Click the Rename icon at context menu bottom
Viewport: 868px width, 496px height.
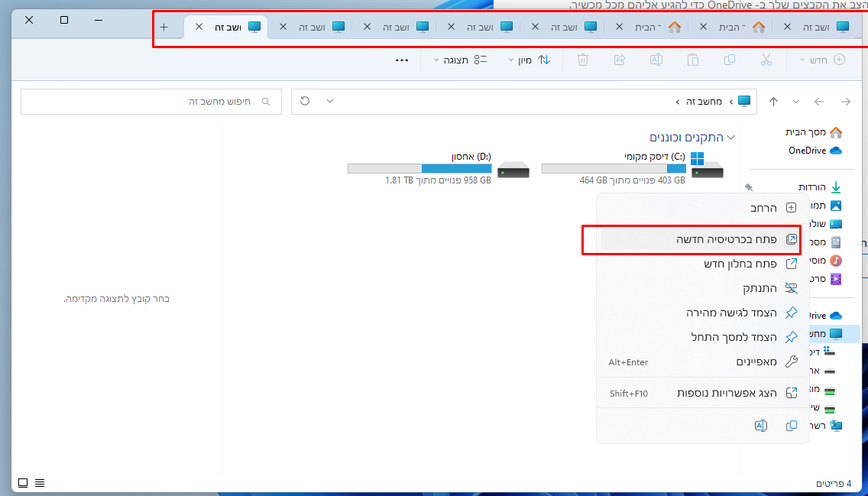[x=760, y=425]
